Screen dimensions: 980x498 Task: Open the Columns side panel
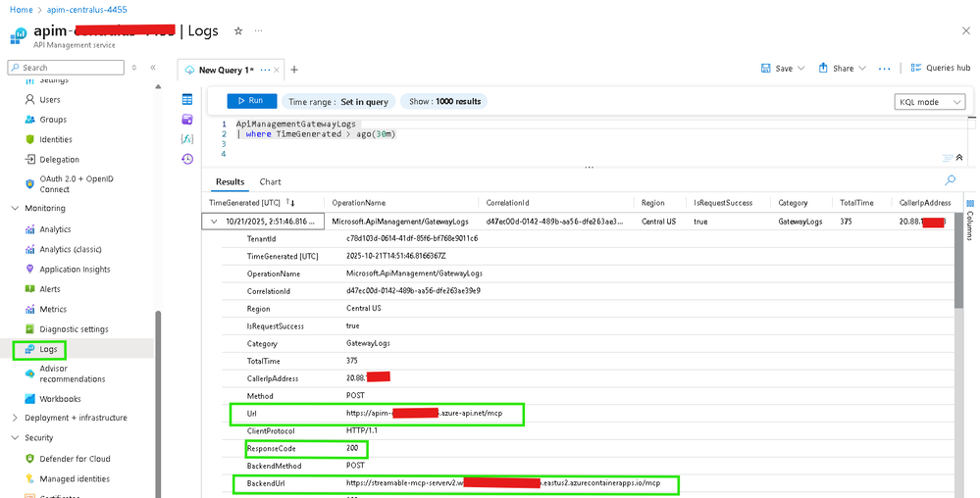point(970,219)
